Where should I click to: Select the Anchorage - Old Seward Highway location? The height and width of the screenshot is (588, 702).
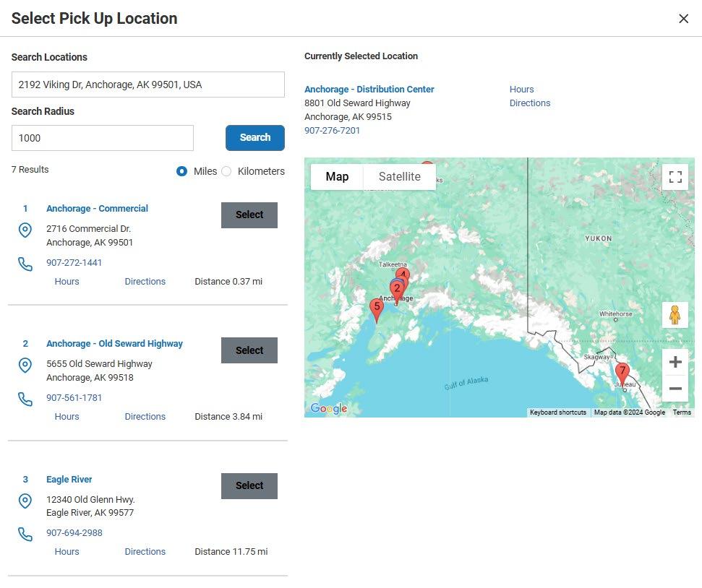pos(249,350)
